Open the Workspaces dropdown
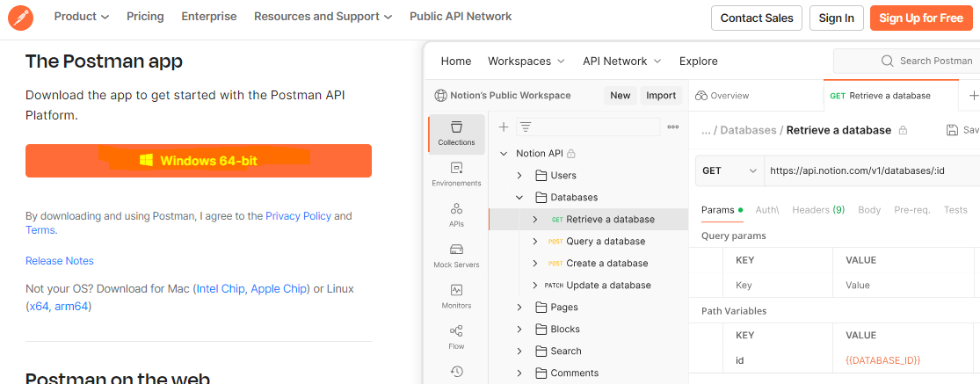This screenshot has width=980, height=384. [x=526, y=62]
